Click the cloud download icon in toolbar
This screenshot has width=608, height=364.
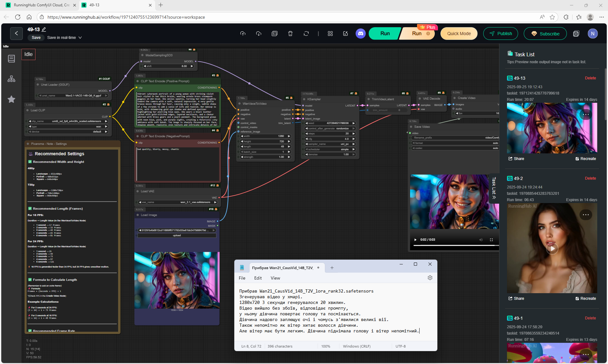[x=259, y=34]
